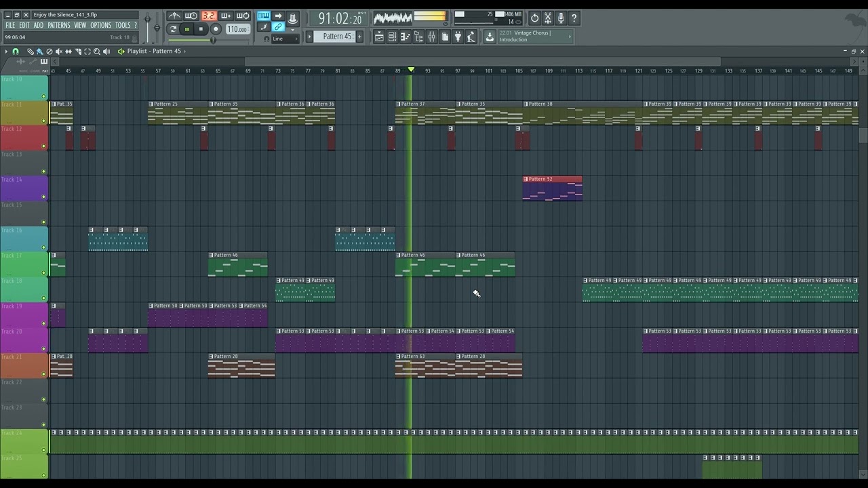Viewport: 868px width, 488px height.
Task: Open the TOOLS menu
Action: point(123,26)
